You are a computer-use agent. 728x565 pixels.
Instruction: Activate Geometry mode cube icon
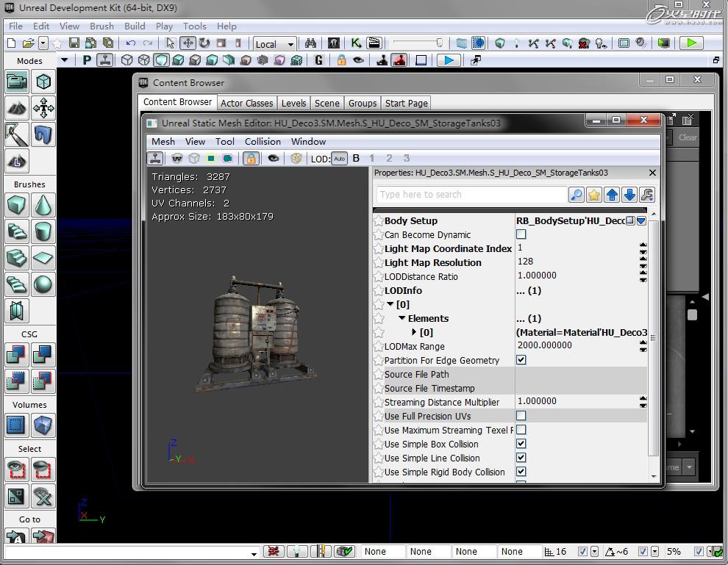(43, 82)
